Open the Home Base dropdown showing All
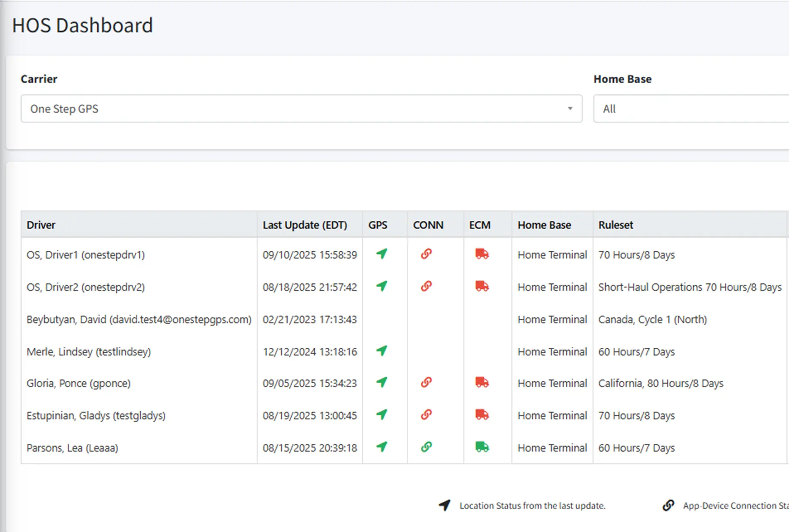This screenshot has width=789, height=532. point(691,109)
